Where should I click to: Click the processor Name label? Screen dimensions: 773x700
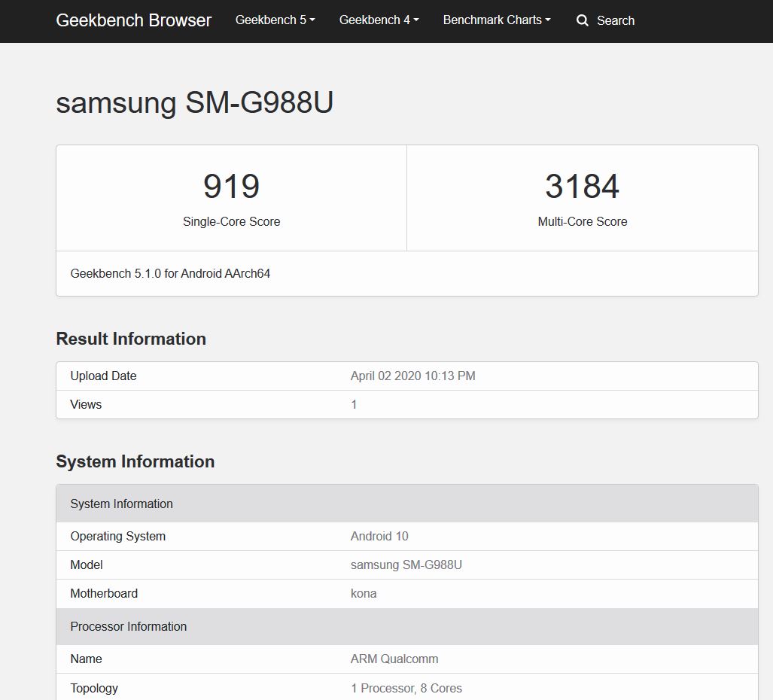pos(86,659)
